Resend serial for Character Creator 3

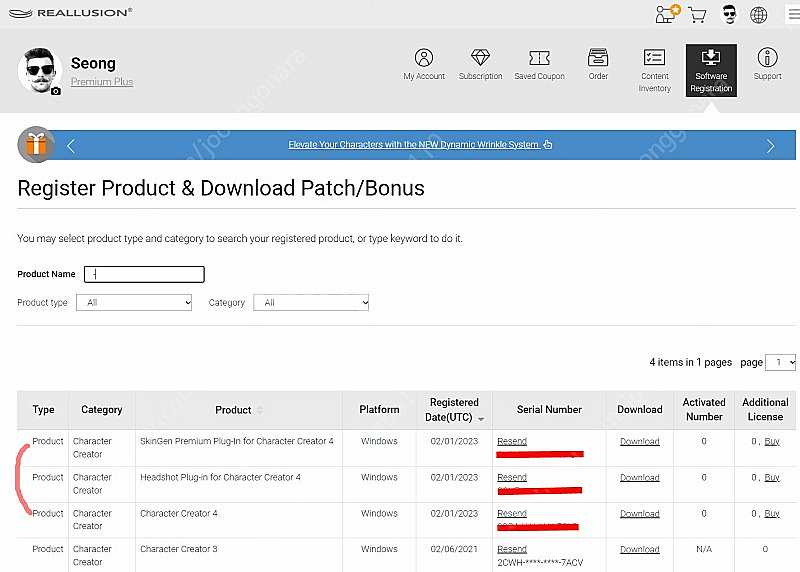[x=512, y=549]
